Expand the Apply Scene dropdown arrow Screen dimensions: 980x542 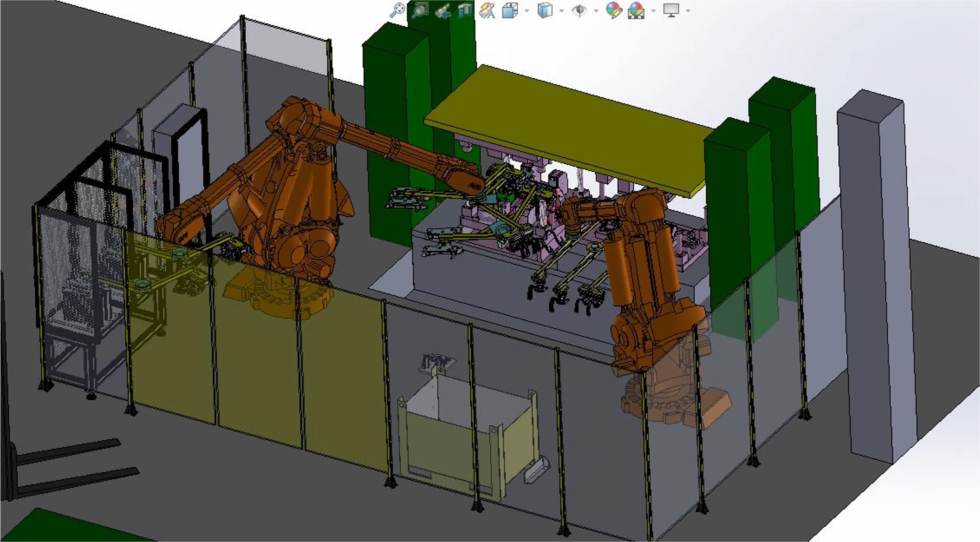653,11
